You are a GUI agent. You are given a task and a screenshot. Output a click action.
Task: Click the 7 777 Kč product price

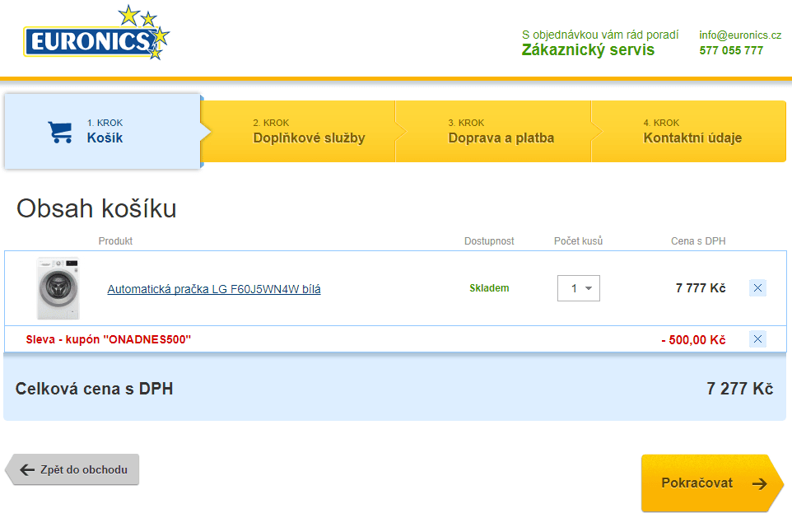point(701,288)
